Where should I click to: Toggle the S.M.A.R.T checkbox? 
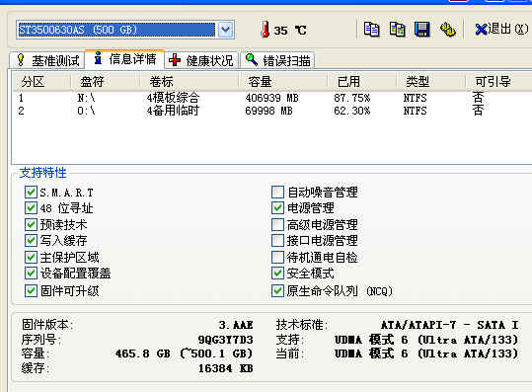coord(31,193)
